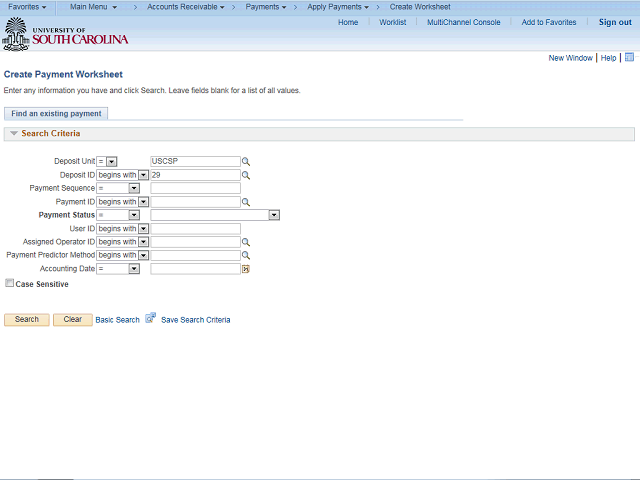This screenshot has width=640, height=480.
Task: Click the Accounting Date input field
Action: click(196, 269)
